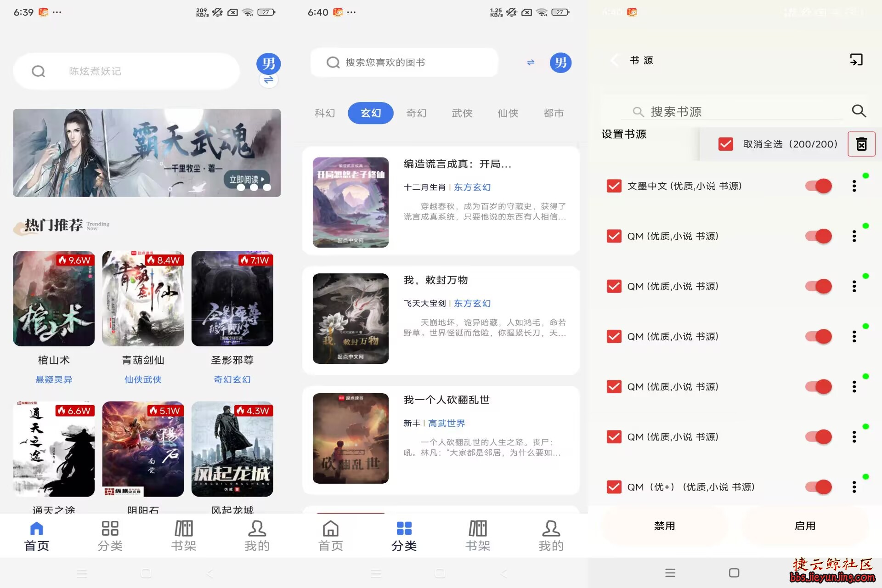
Task: Open the 高武世界 tag link
Action: tap(447, 423)
